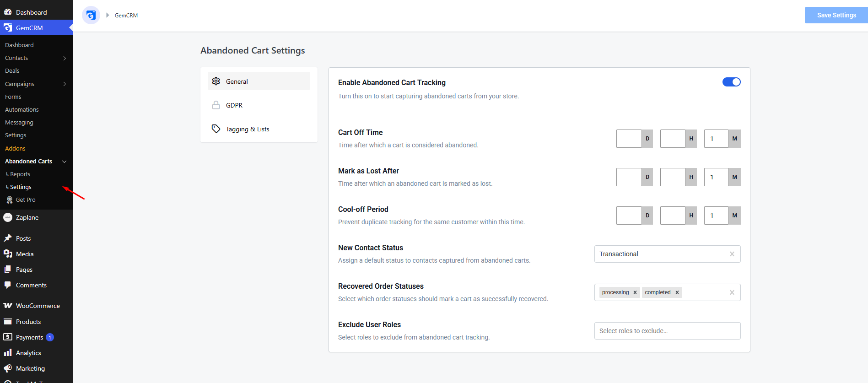The width and height of the screenshot is (868, 383).
Task: Open Reports under Abandoned Carts
Action: [x=20, y=174]
